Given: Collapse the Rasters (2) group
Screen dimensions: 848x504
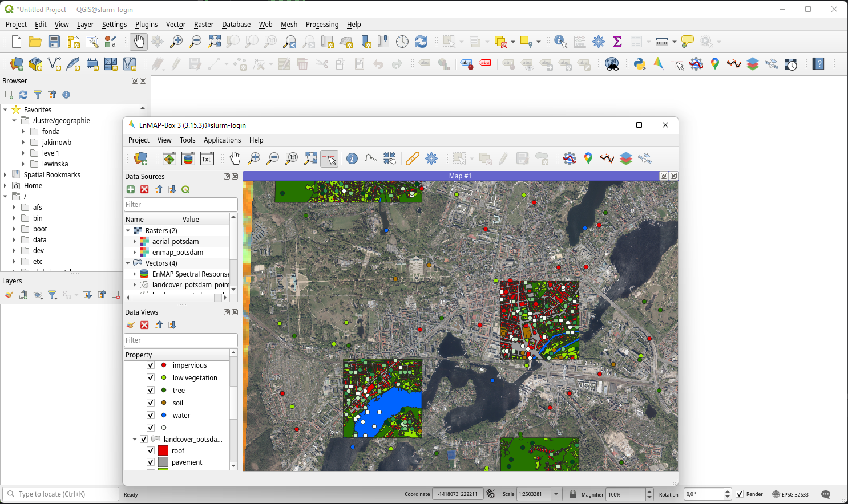Looking at the screenshot, I should pyautogui.click(x=128, y=230).
